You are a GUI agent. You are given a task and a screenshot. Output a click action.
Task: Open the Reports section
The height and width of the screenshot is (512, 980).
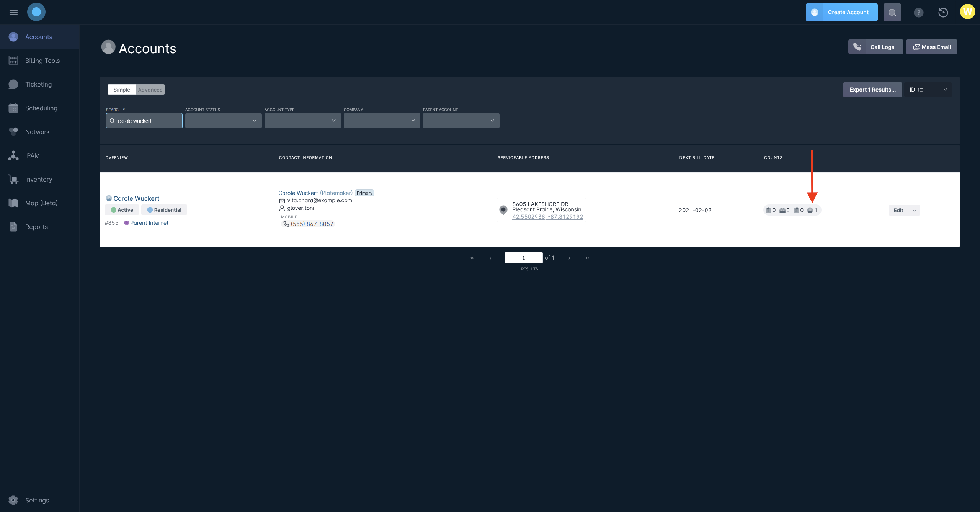click(36, 227)
